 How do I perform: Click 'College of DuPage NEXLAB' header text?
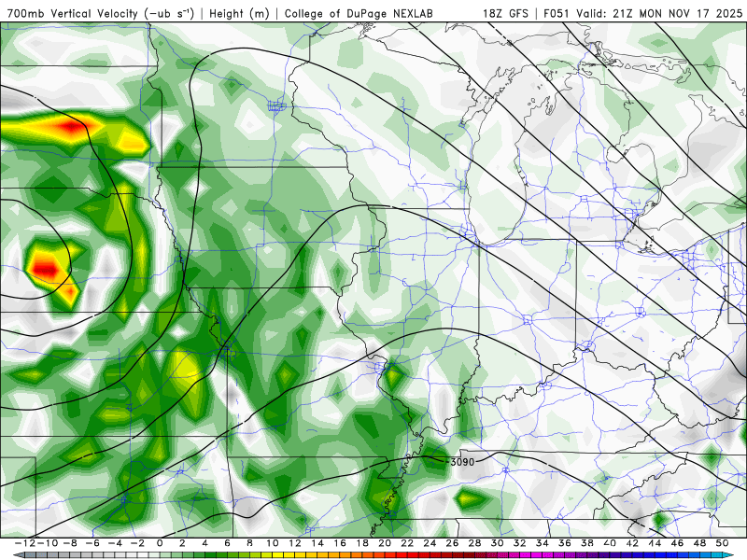tap(359, 13)
